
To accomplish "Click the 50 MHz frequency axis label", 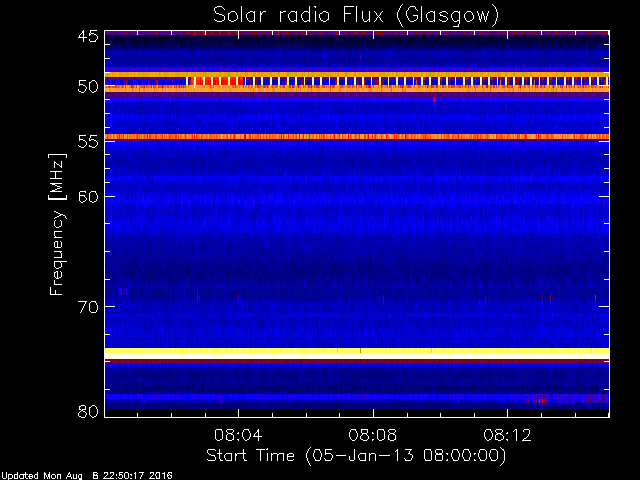I will (88, 87).
